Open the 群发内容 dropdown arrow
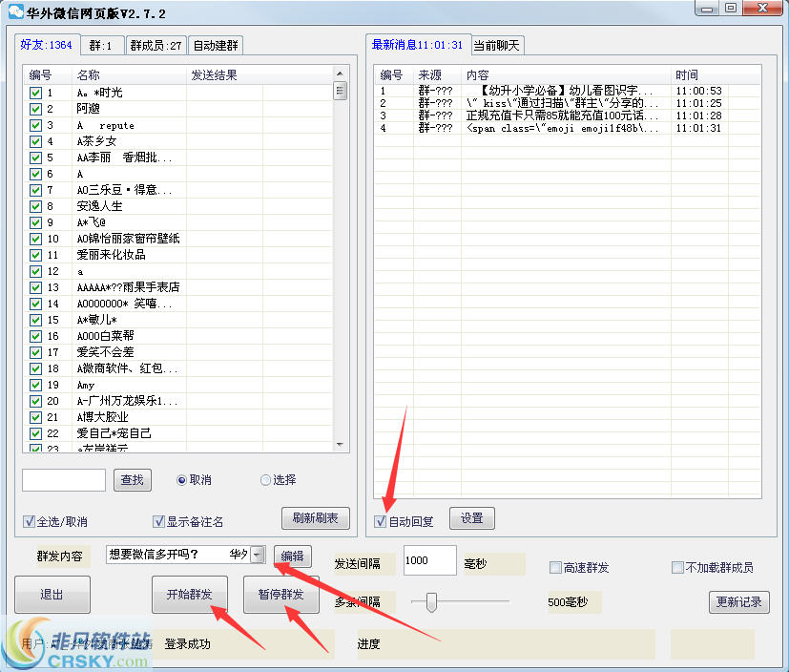The image size is (789, 672). [x=258, y=555]
